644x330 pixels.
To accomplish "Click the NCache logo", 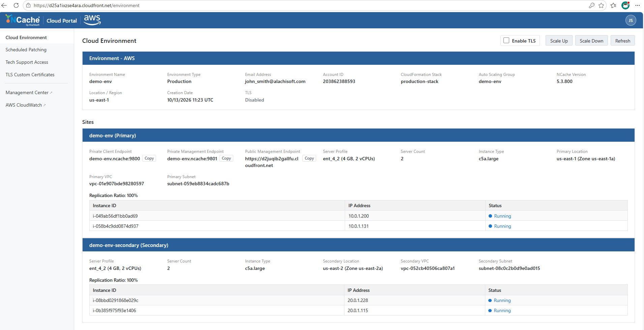I will tap(22, 20).
